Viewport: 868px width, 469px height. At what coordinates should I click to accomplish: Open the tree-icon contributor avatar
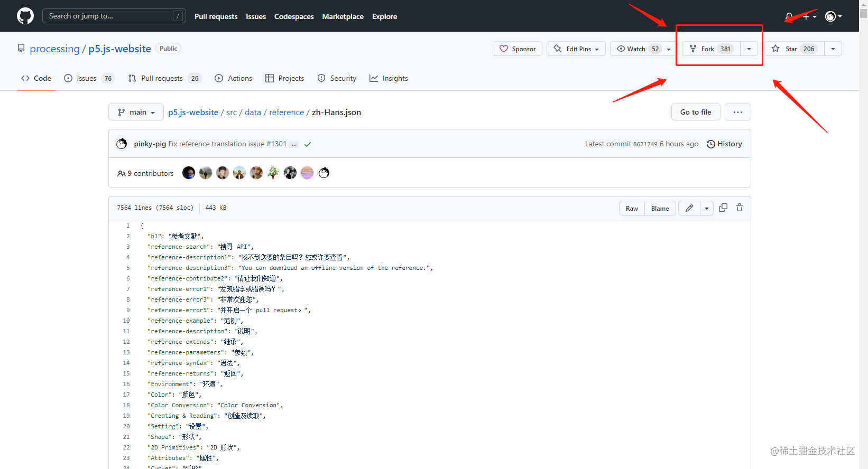click(x=273, y=173)
